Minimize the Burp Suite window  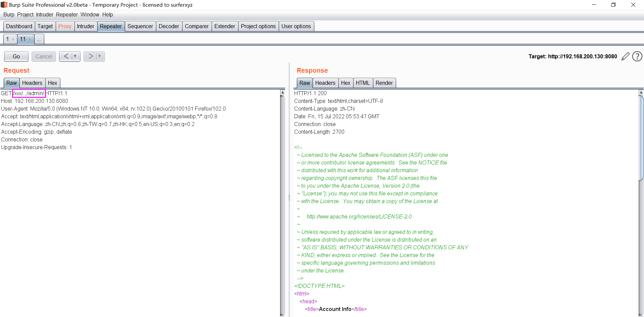coord(594,5)
